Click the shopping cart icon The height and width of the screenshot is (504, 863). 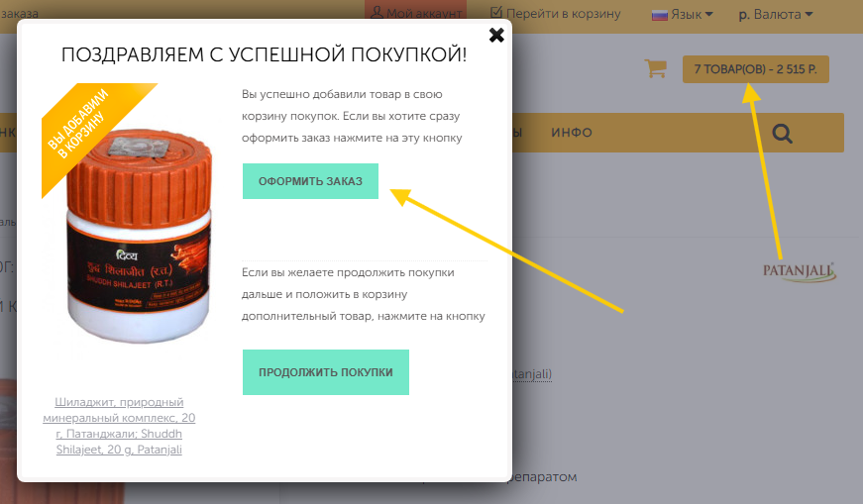coord(654,68)
